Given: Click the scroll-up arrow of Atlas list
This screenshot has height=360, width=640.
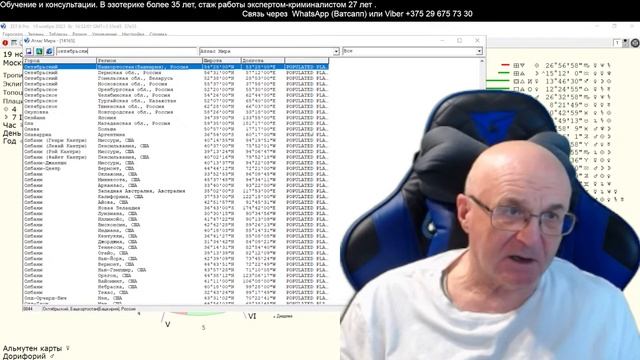Looking at the screenshot, I should point(482,61).
